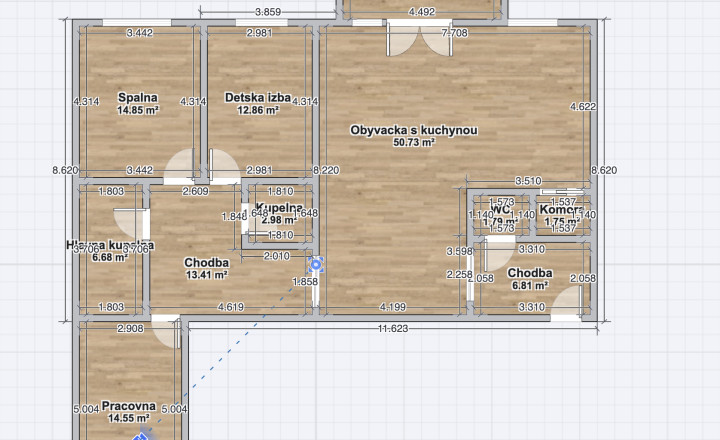Select the Detska izba room label
The width and height of the screenshot is (720, 440).
pyautogui.click(x=258, y=97)
